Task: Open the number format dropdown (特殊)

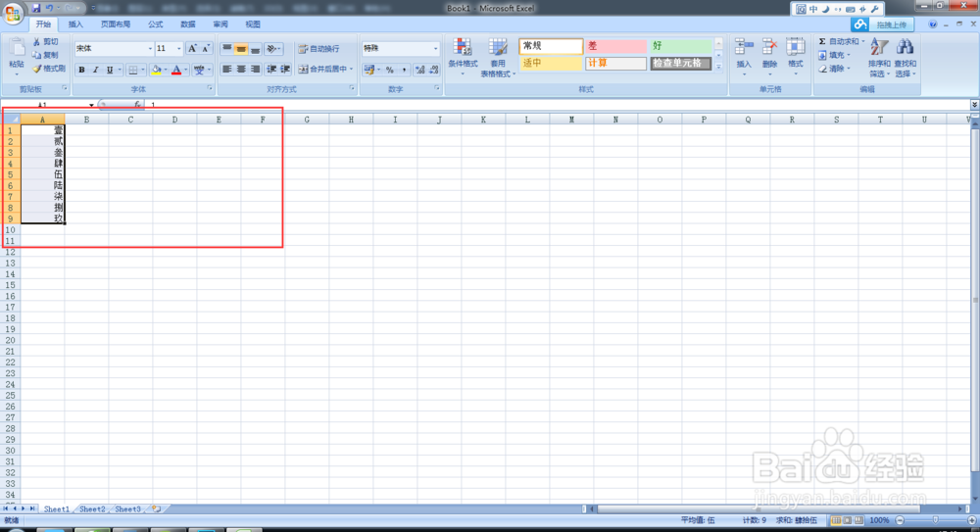Action: pos(436,49)
